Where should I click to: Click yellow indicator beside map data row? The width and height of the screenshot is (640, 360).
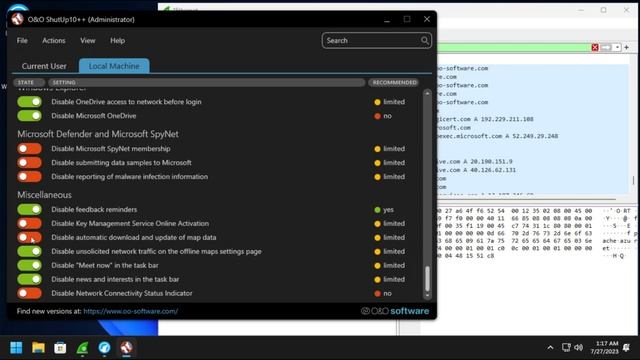pyautogui.click(x=377, y=238)
